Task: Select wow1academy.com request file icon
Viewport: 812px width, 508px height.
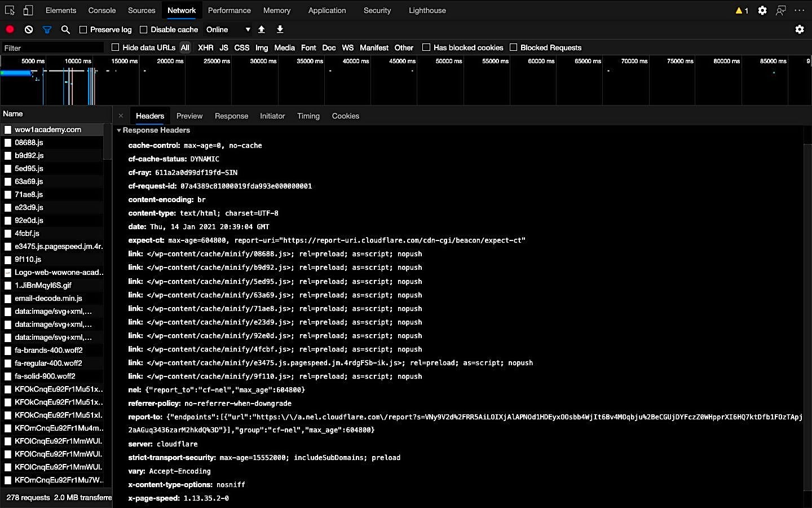Action: click(x=8, y=130)
